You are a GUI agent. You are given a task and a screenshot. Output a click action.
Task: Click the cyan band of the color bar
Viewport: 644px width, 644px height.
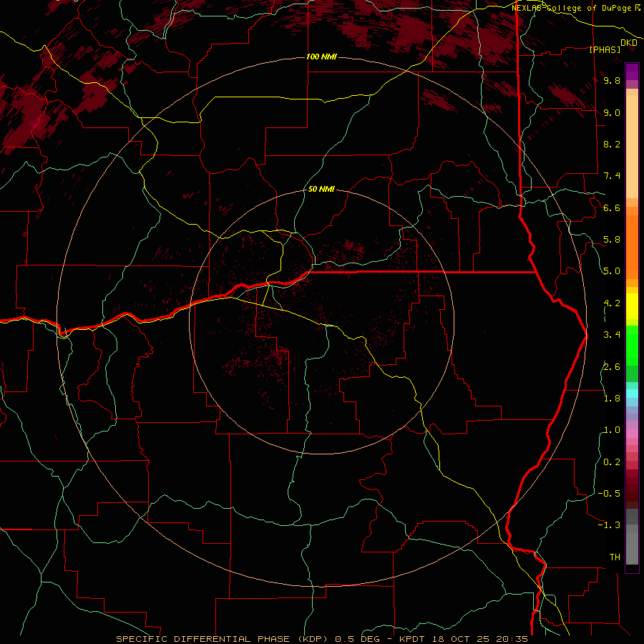pyautogui.click(x=632, y=394)
